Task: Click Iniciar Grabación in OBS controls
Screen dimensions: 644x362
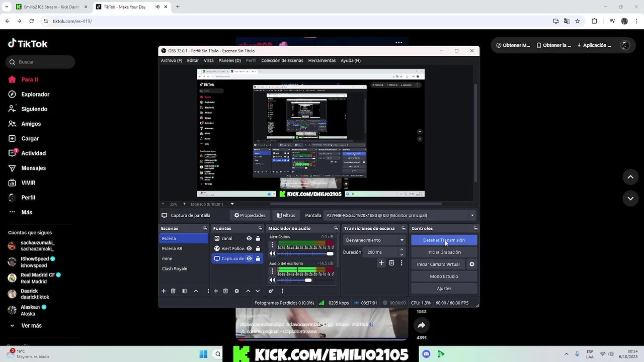Action: point(444,252)
